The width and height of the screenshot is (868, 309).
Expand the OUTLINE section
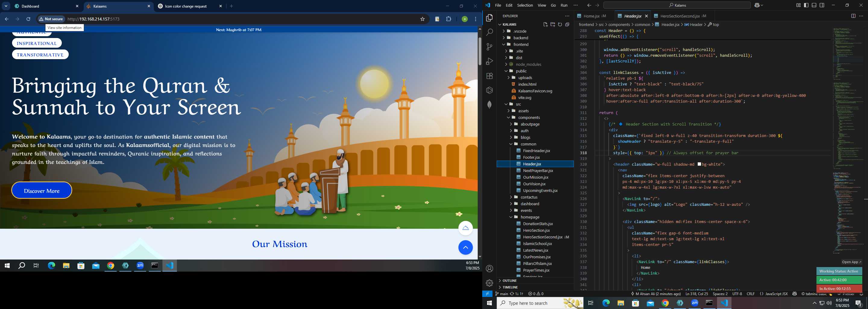click(535, 281)
